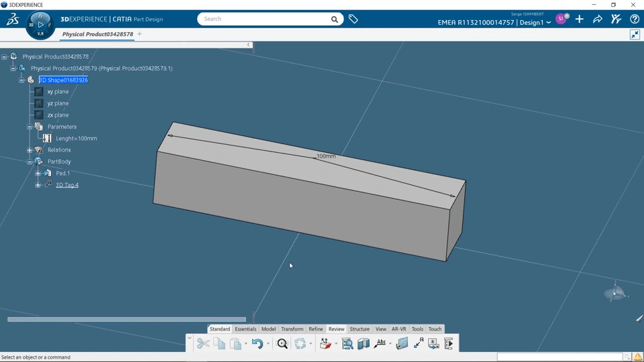Expand the Relations tree node

click(x=30, y=150)
